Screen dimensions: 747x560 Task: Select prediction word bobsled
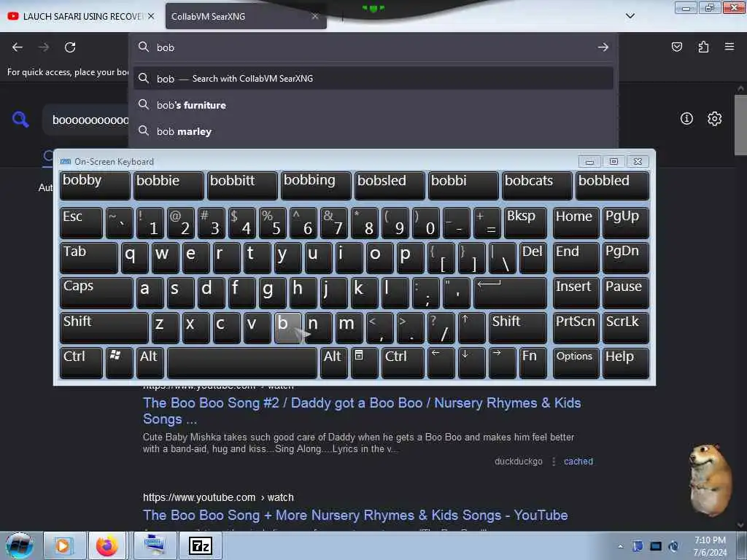(x=390, y=185)
